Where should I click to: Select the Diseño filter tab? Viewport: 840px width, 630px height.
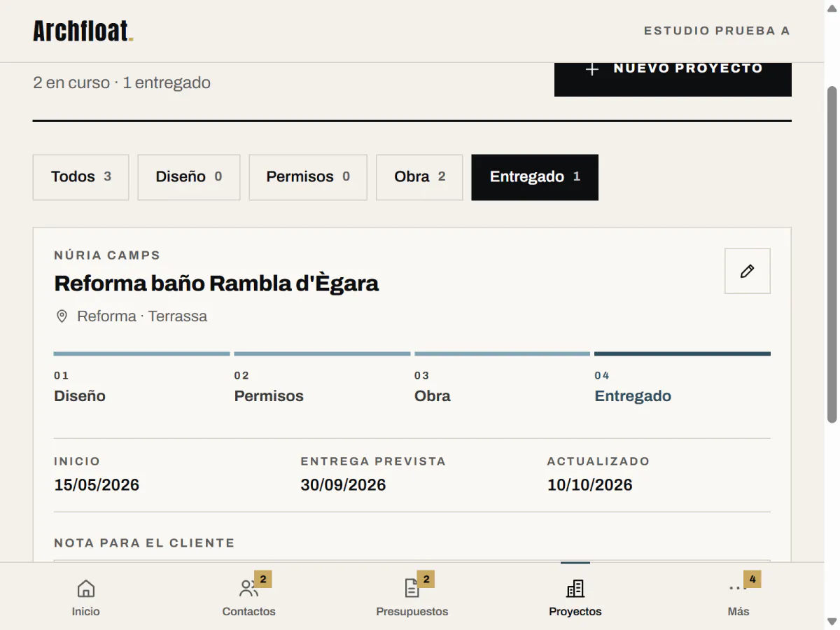pos(188,177)
